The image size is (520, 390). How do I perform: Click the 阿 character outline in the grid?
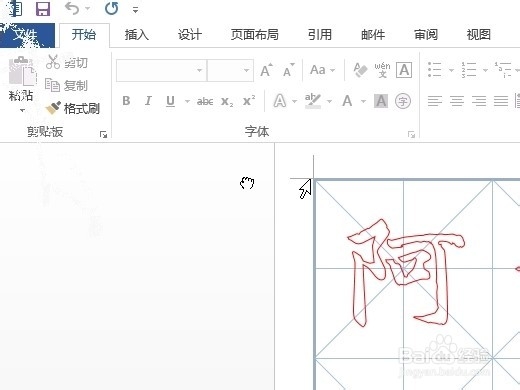pyautogui.click(x=406, y=272)
